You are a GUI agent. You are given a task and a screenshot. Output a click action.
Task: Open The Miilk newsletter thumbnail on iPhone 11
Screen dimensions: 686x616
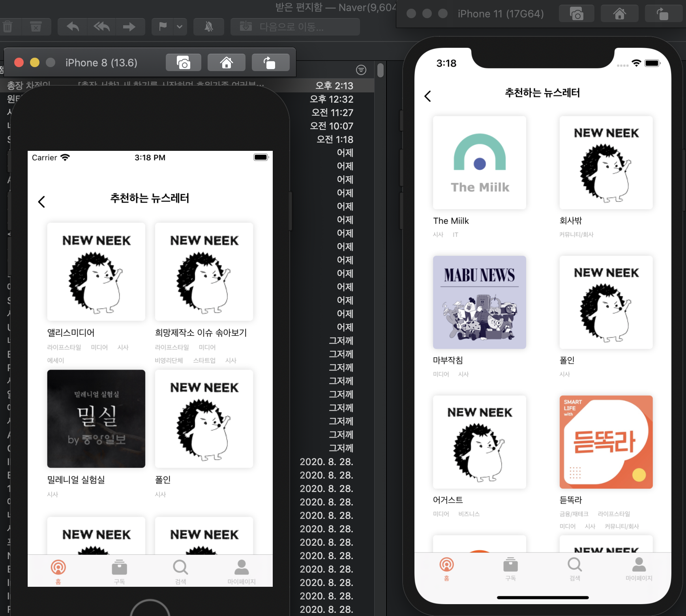(480, 163)
